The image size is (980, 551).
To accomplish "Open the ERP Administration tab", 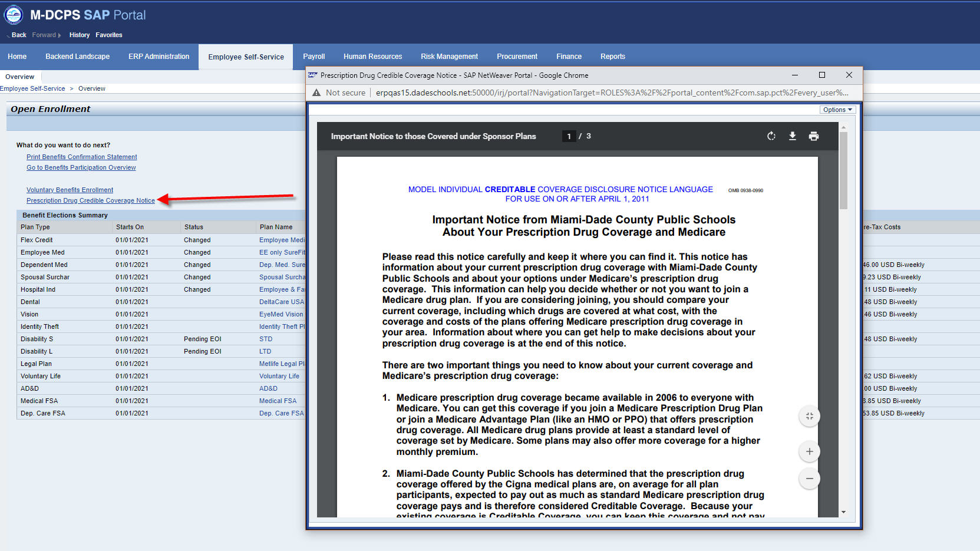I will point(159,57).
